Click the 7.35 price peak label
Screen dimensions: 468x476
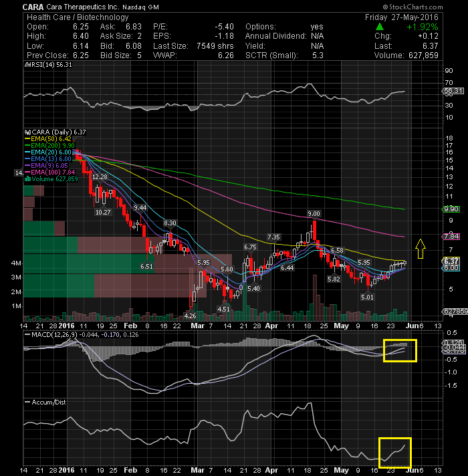pyautogui.click(x=273, y=237)
